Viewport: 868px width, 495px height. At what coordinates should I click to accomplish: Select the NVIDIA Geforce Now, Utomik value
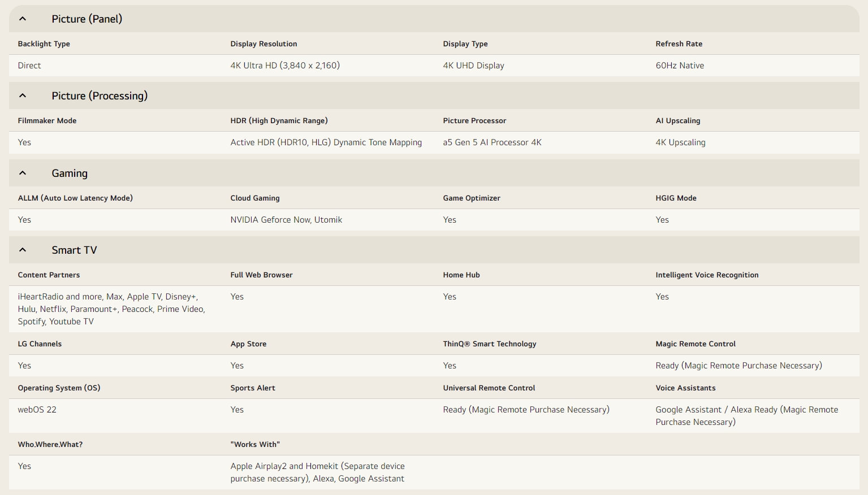(x=286, y=220)
